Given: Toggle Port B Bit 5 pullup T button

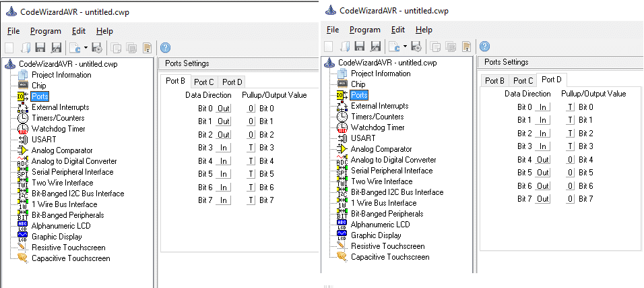Looking at the screenshot, I should tap(251, 174).
